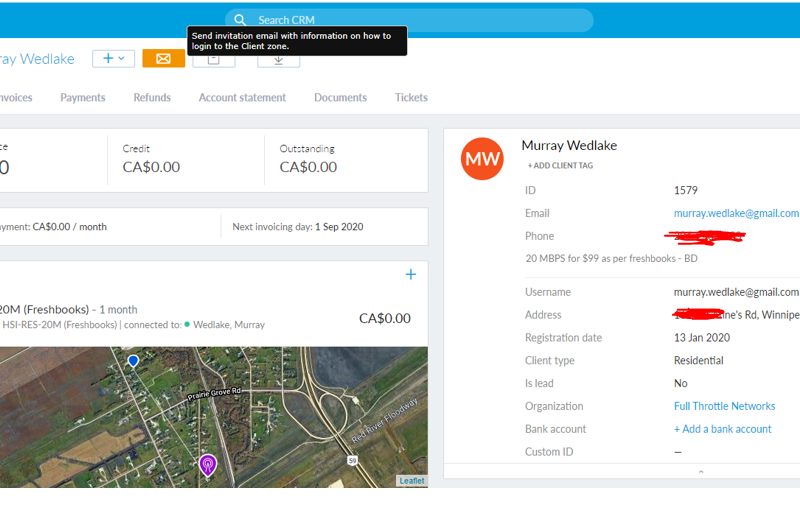The width and height of the screenshot is (800, 511).
Task: Click the search magnifier icon
Action: point(240,20)
